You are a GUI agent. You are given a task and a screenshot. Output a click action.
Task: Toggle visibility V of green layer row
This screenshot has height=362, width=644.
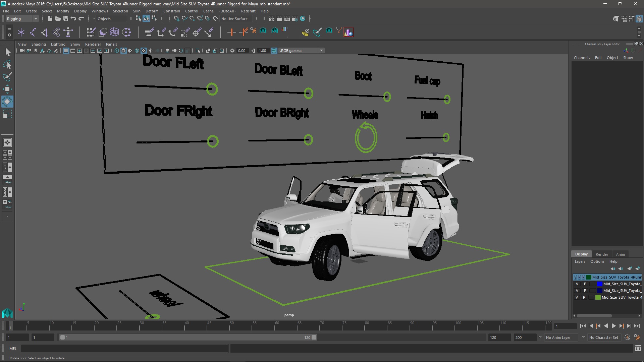[577, 297]
